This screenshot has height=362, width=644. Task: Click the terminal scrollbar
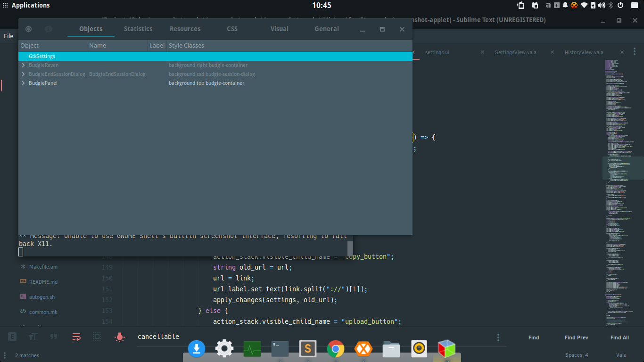(x=350, y=248)
